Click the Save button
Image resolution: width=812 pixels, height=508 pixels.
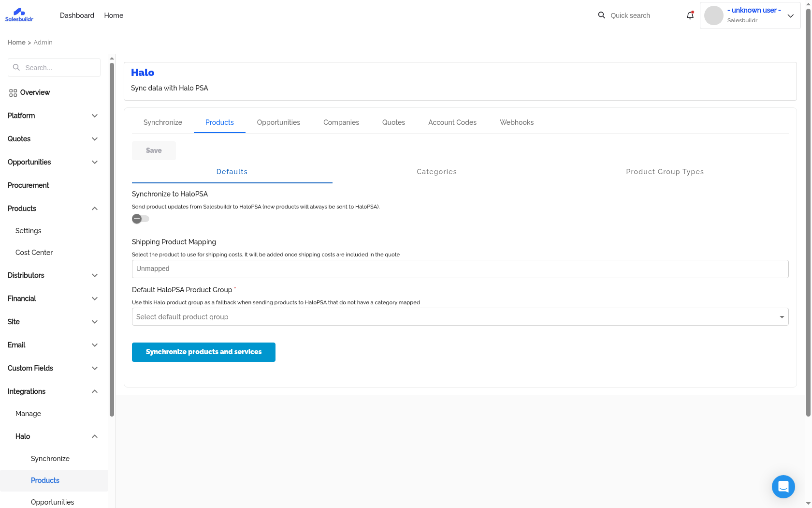tap(154, 150)
